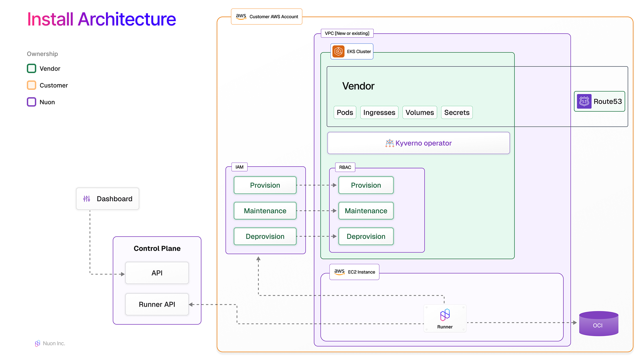Click the Runner hexagon logo icon
This screenshot has height=362, width=644.
point(445,315)
